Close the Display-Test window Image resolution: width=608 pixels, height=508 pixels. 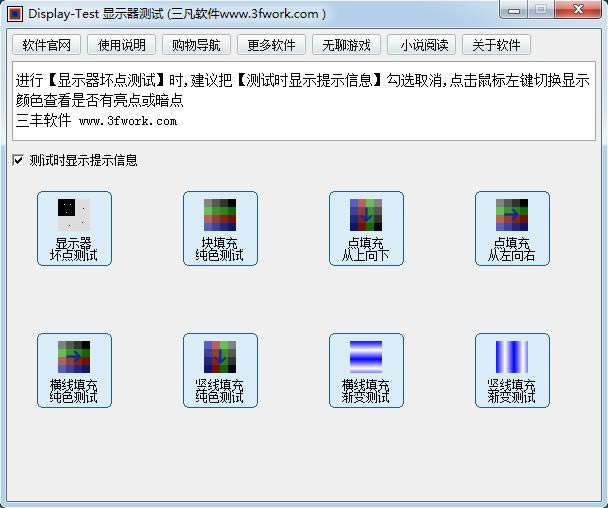(x=578, y=10)
